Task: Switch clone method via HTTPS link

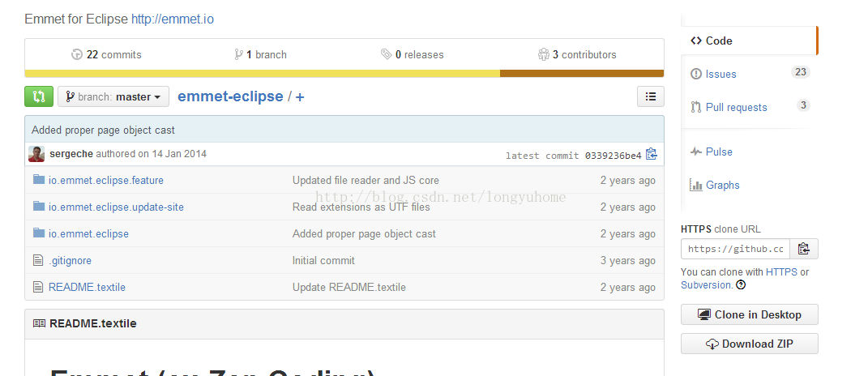Action: [x=781, y=272]
